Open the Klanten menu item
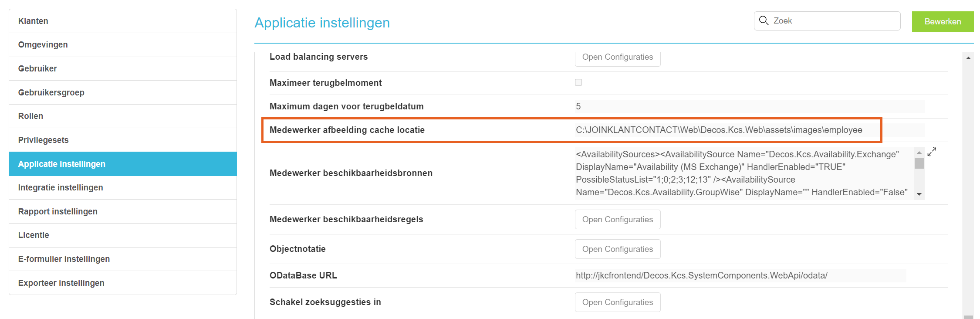 123,21
